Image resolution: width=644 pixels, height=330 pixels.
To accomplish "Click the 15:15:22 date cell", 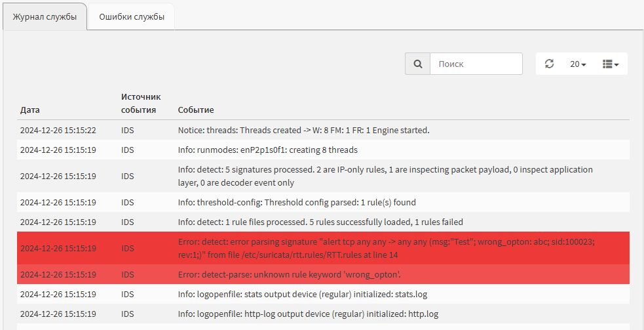I will point(58,130).
